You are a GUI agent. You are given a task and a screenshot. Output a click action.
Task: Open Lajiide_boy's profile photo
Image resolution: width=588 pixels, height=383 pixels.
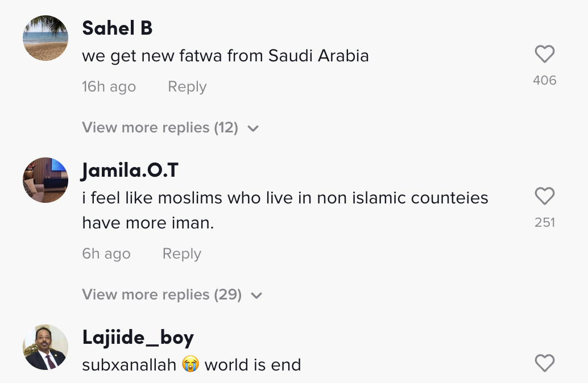tap(45, 347)
